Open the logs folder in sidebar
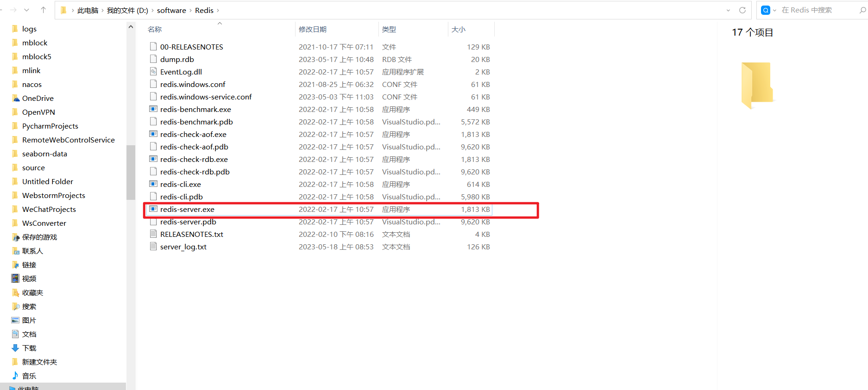Viewport: 868px width, 390px height. (x=29, y=29)
